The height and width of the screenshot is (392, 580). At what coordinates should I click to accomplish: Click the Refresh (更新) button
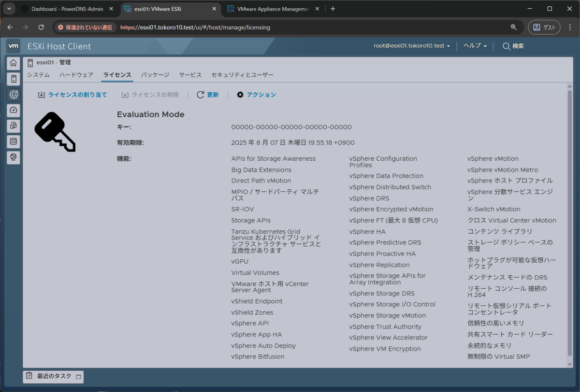(208, 95)
